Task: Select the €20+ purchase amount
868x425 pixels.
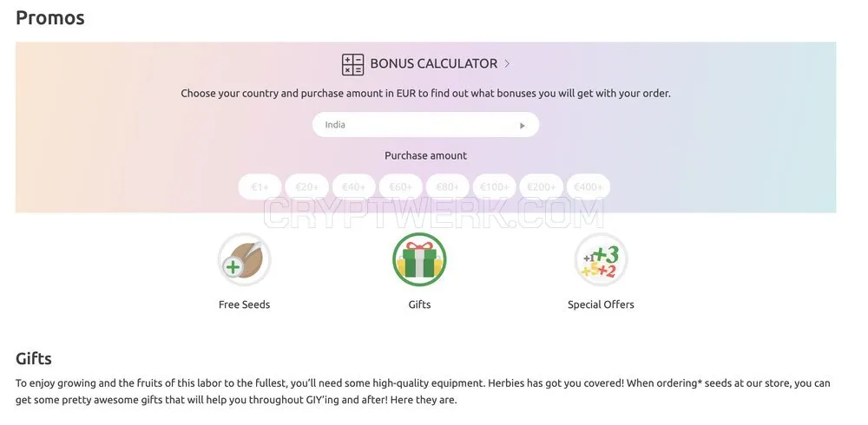Action: [306, 187]
